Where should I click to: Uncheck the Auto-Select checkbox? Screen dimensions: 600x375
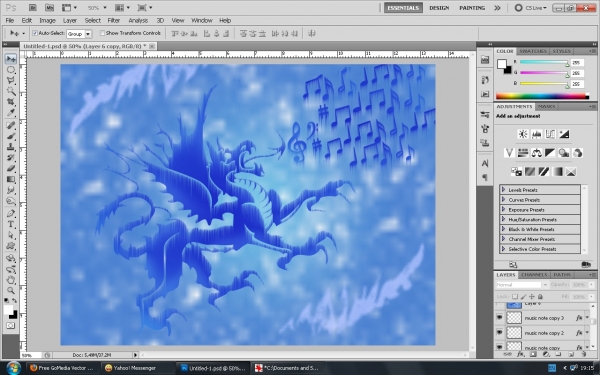[x=35, y=33]
